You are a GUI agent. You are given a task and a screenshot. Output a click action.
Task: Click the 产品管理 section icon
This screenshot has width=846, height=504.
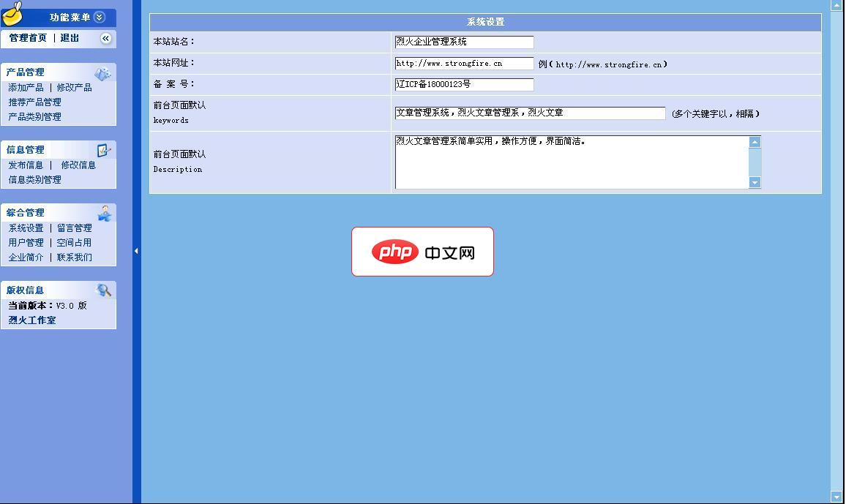(x=102, y=73)
